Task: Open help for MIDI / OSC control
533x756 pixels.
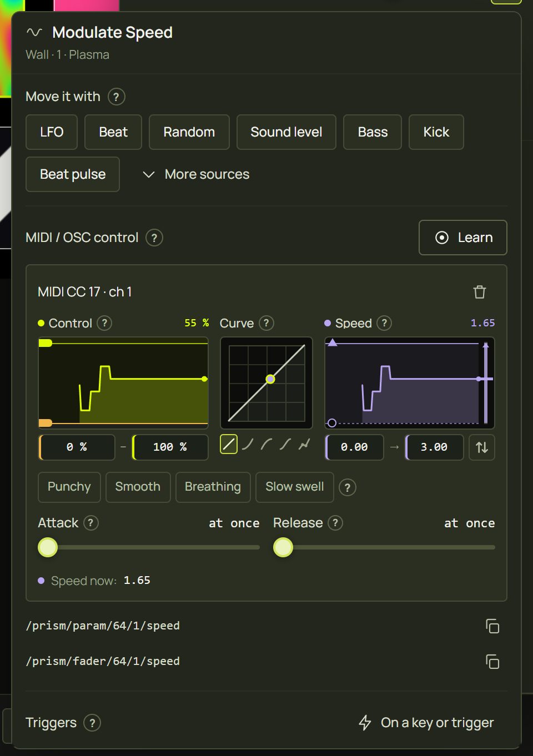Action: point(154,238)
